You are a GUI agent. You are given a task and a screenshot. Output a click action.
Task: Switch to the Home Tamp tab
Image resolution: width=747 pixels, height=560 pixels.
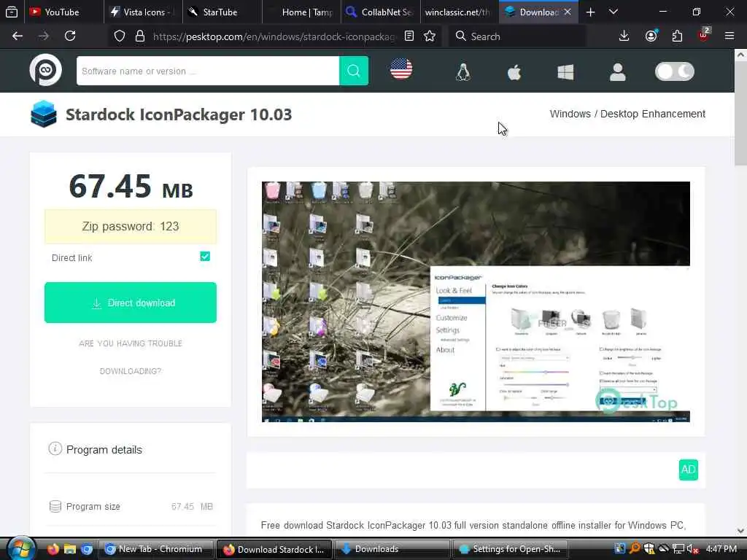301,12
